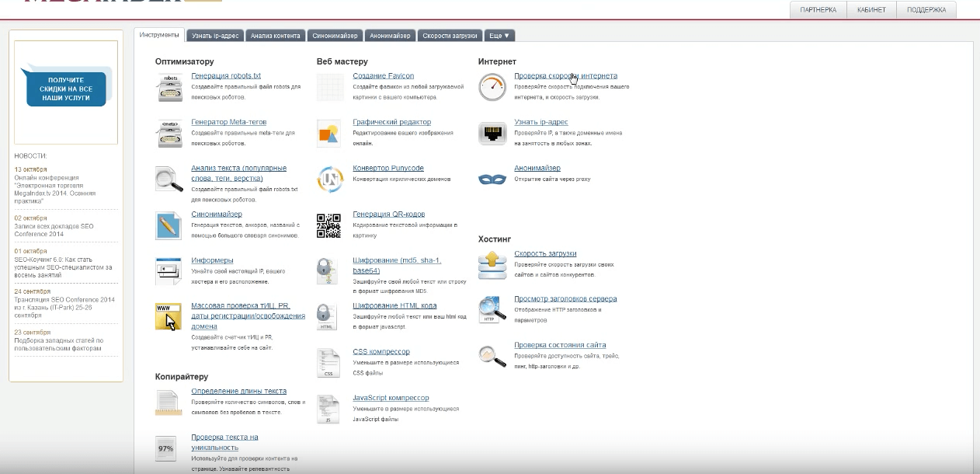
Task: Open the "Создание Favicon" link
Action: click(x=383, y=76)
